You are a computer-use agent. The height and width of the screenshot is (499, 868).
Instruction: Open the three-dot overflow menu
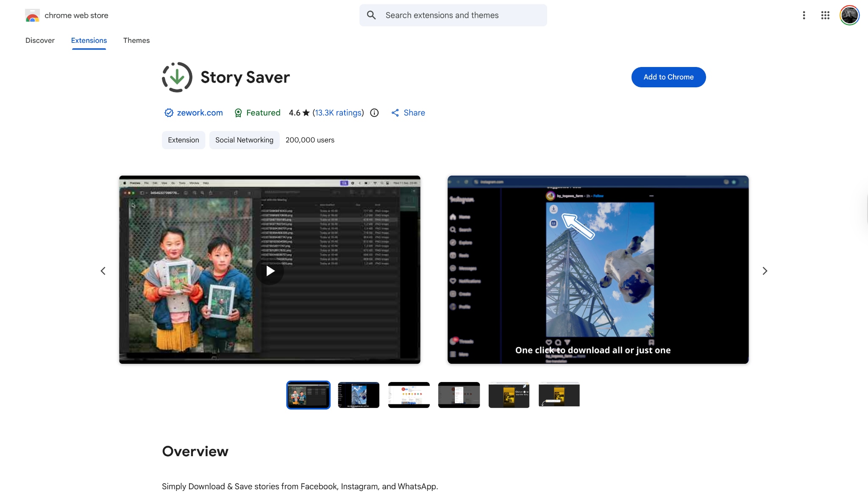[804, 15]
